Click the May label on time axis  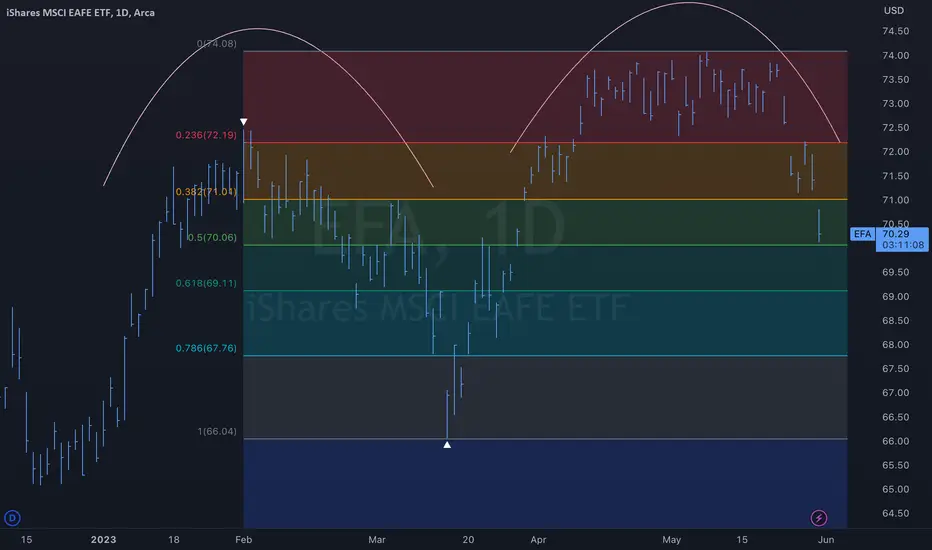coord(672,539)
